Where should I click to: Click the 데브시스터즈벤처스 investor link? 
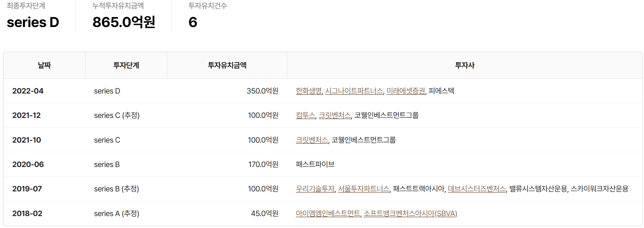pos(477,189)
